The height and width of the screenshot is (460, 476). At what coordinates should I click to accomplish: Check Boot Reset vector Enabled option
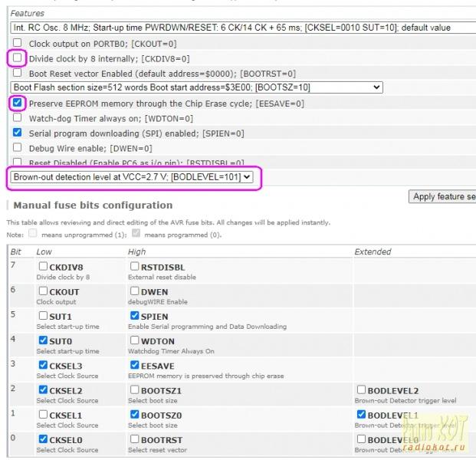(18, 74)
